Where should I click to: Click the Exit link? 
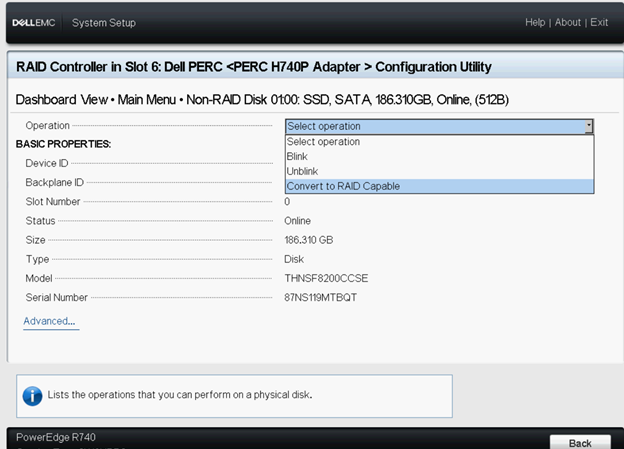click(599, 22)
